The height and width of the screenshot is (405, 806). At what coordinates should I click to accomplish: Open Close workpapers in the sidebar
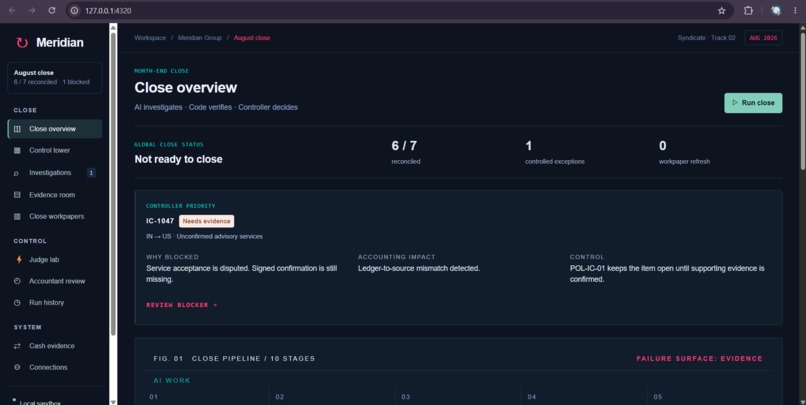[55, 216]
